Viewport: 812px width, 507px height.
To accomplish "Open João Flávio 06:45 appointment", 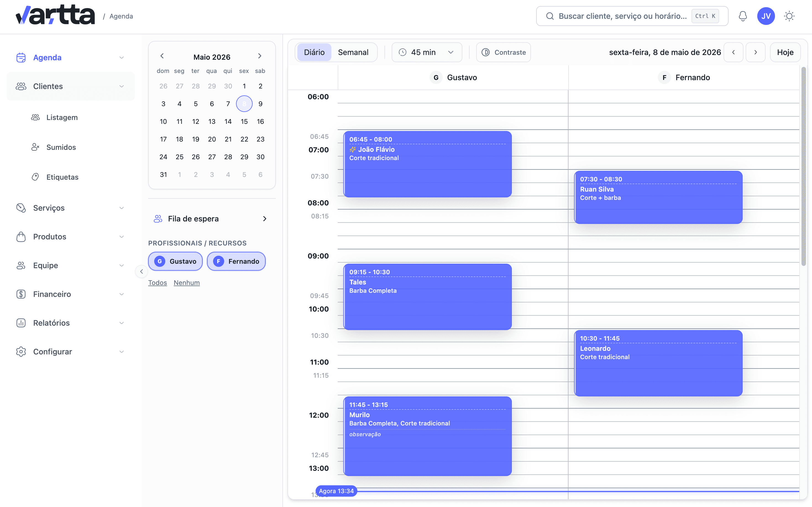I will click(x=428, y=164).
